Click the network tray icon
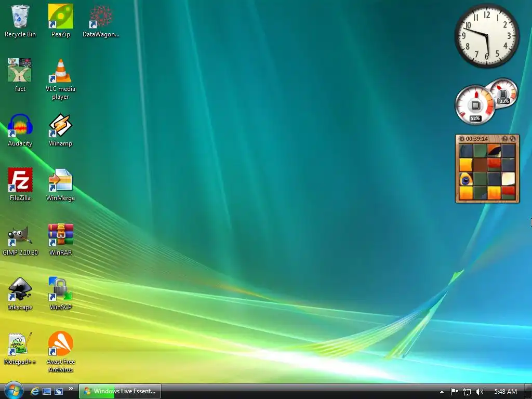This screenshot has height=399, width=532. (x=467, y=392)
